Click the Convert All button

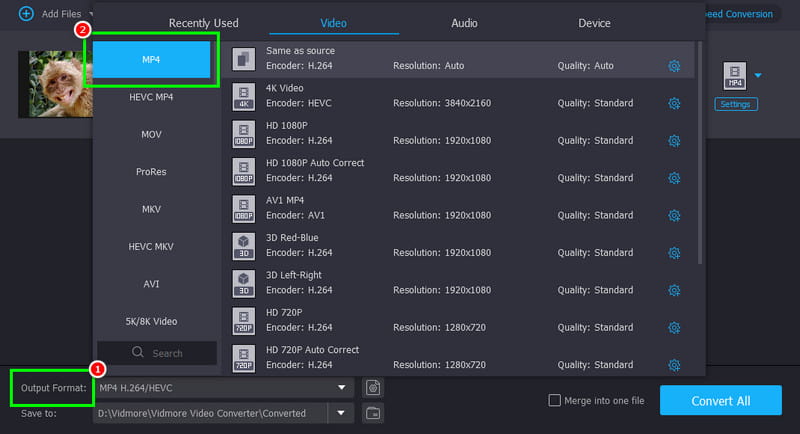click(720, 400)
